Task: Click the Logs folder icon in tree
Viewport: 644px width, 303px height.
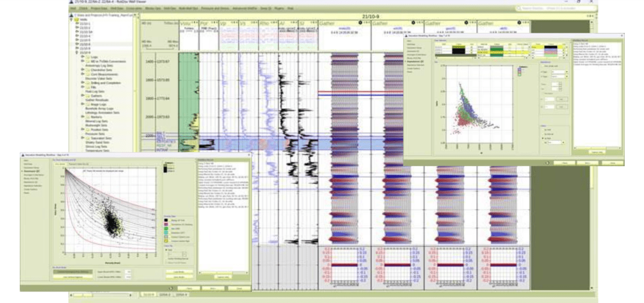Action: click(87, 57)
